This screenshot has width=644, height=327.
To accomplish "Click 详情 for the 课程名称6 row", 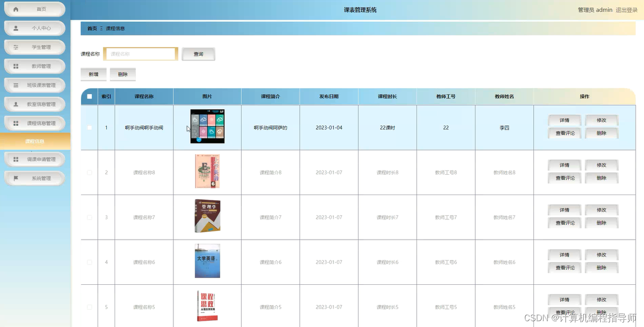I will (564, 255).
